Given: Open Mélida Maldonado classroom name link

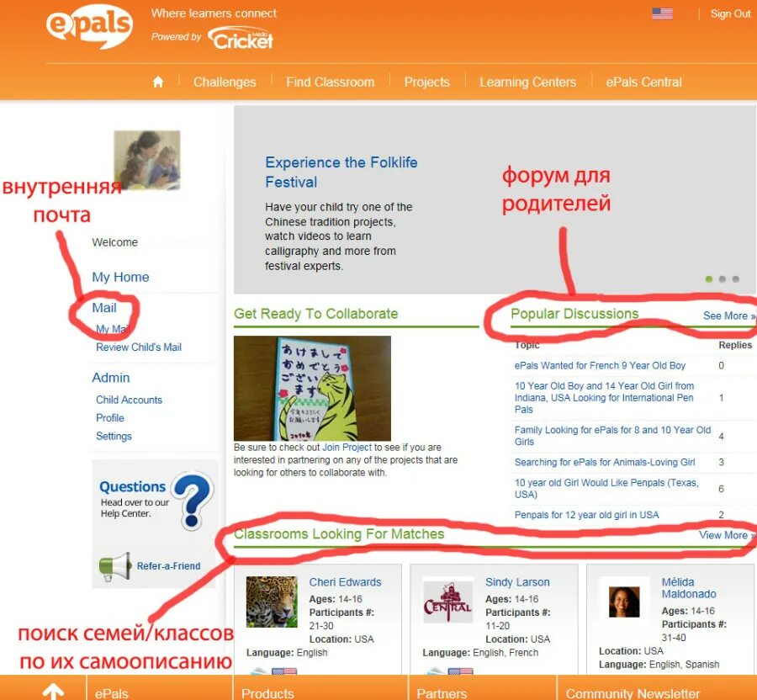Looking at the screenshot, I should point(688,588).
